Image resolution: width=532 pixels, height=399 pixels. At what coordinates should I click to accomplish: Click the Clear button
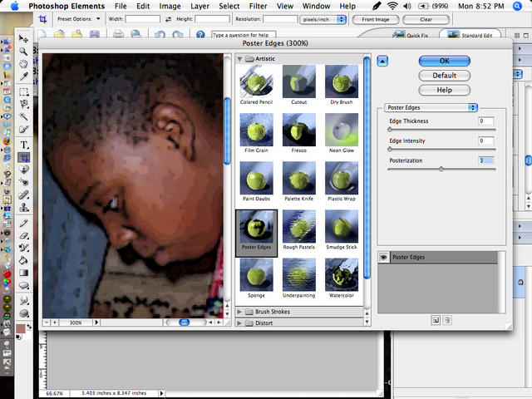coord(426,20)
